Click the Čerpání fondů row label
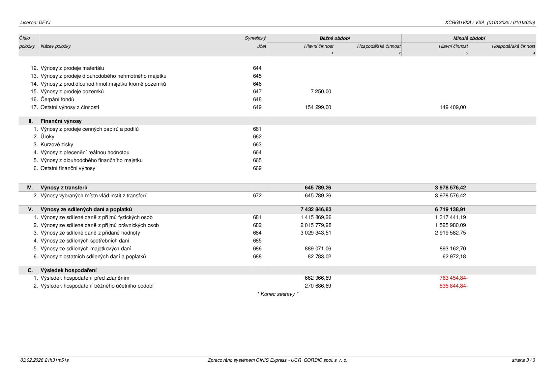The width and height of the screenshot is (555, 392). pyautogui.click(x=57, y=99)
